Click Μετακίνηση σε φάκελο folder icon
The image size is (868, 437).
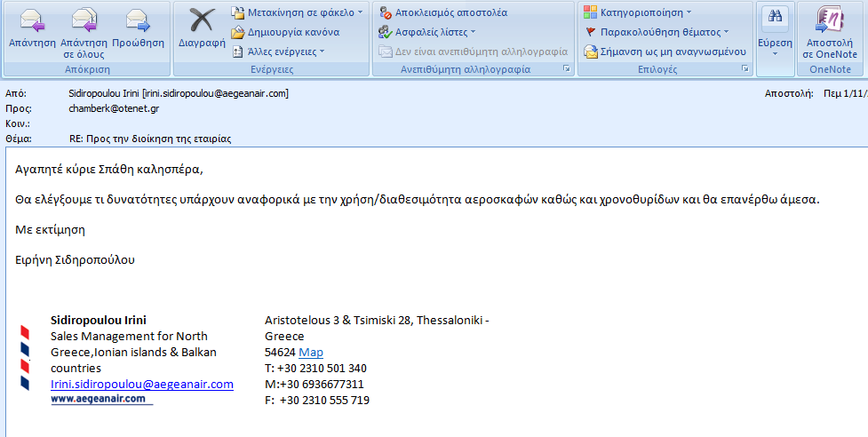pos(238,12)
